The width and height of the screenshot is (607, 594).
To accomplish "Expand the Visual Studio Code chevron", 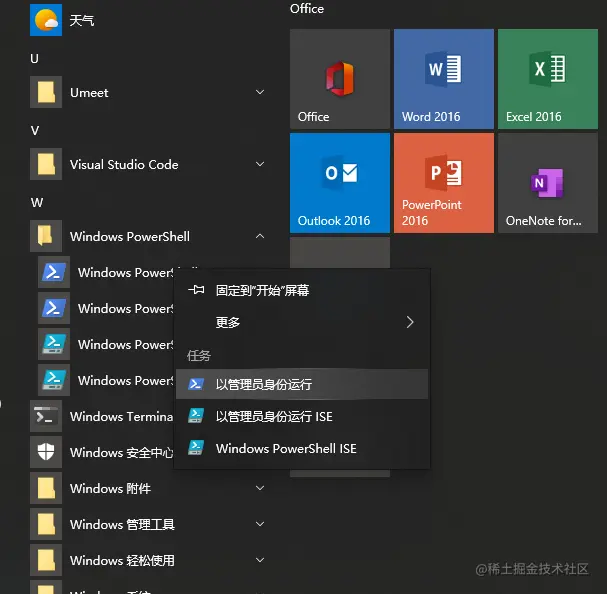I will pos(260,164).
